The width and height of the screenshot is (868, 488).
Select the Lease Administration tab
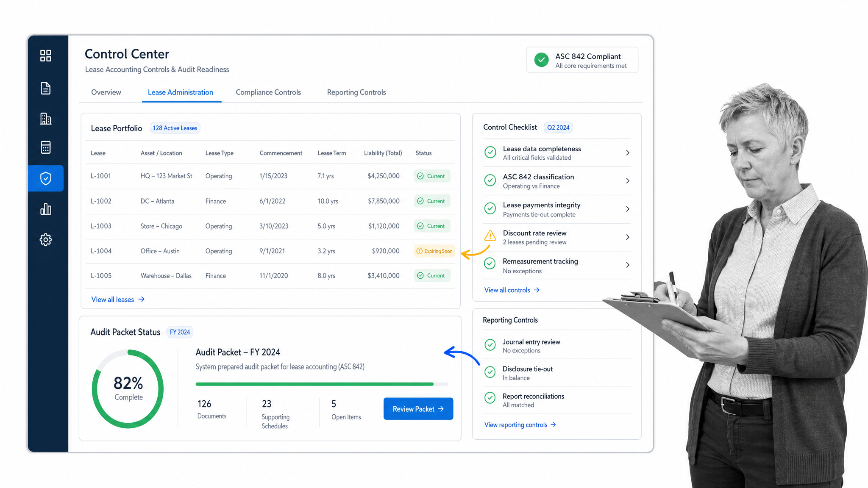coord(181,92)
